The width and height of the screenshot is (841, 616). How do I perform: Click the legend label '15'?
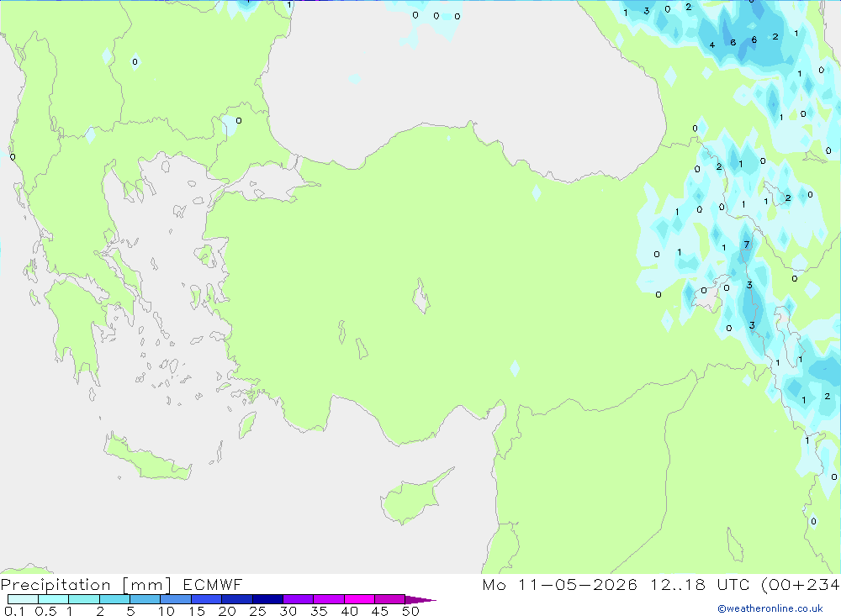coord(197,611)
